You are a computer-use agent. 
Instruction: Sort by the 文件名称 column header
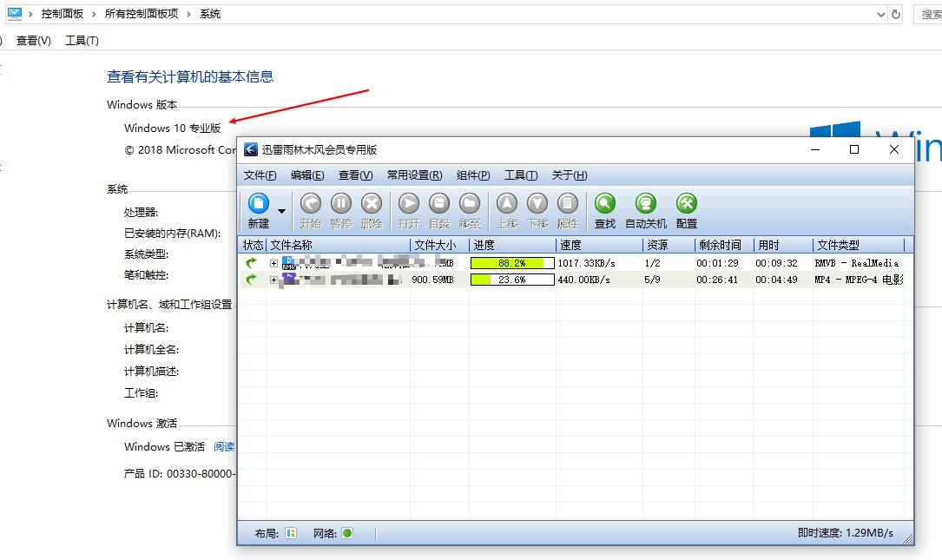tap(339, 245)
